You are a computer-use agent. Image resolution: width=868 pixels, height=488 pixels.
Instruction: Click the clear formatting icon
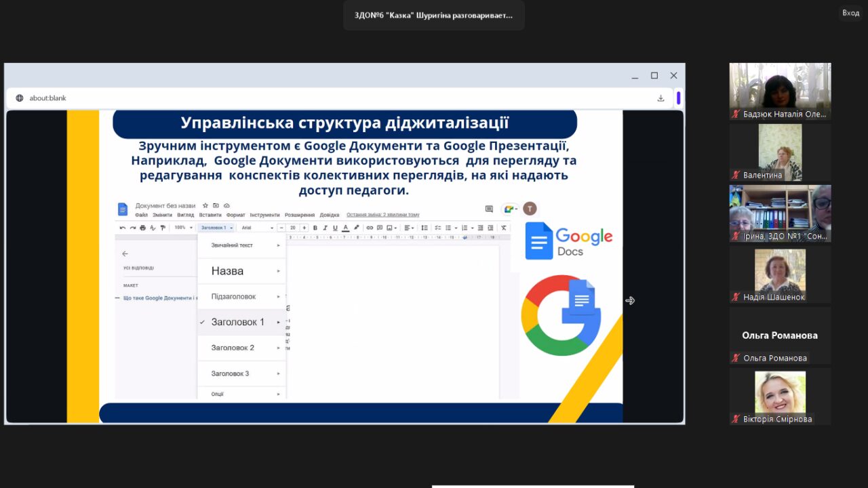pyautogui.click(x=504, y=228)
